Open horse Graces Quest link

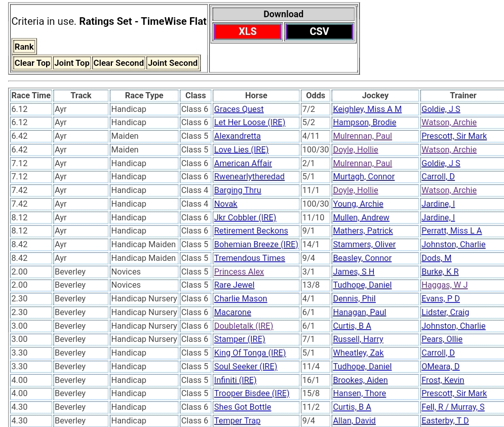point(239,109)
